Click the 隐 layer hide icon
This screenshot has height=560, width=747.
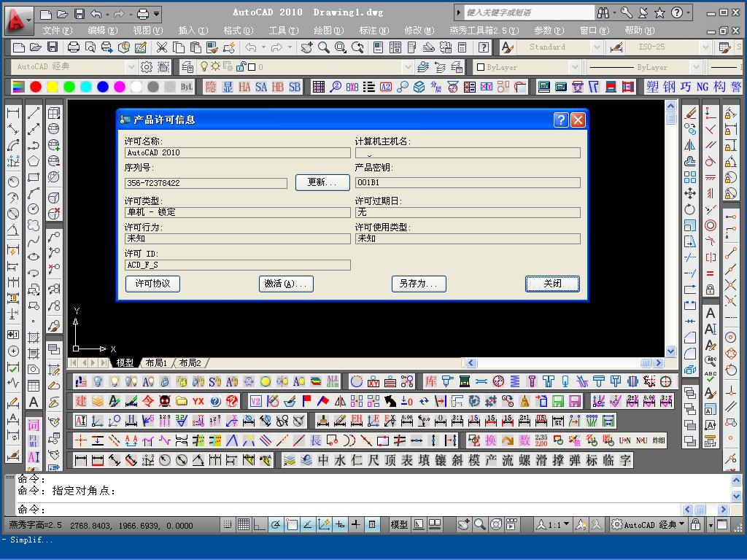pos(211,87)
